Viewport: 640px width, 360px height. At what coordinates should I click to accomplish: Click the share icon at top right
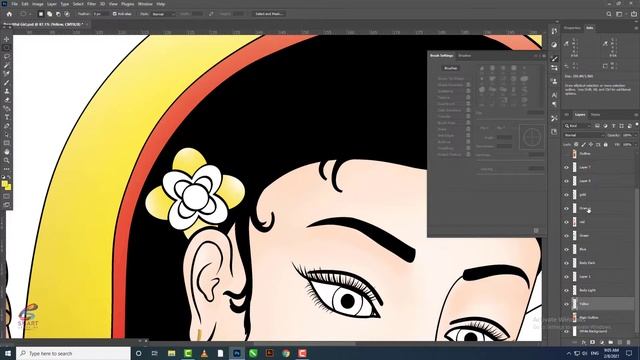pyautogui.click(x=634, y=14)
